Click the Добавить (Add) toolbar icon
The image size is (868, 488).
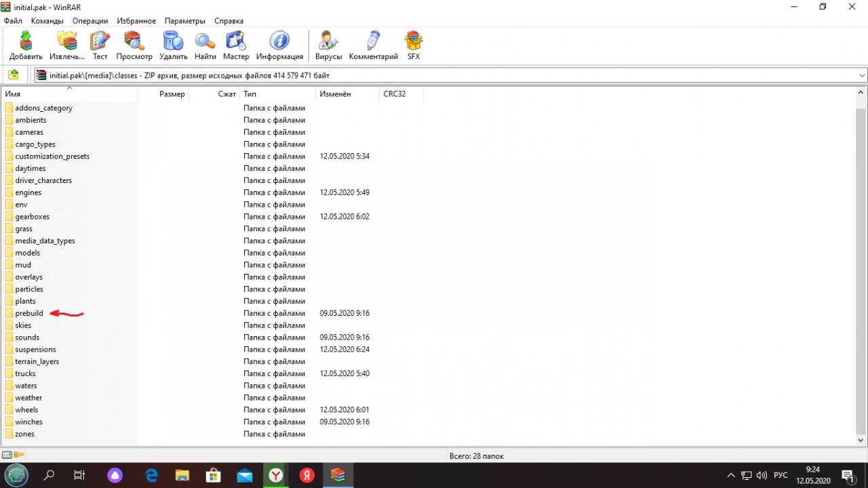(26, 45)
